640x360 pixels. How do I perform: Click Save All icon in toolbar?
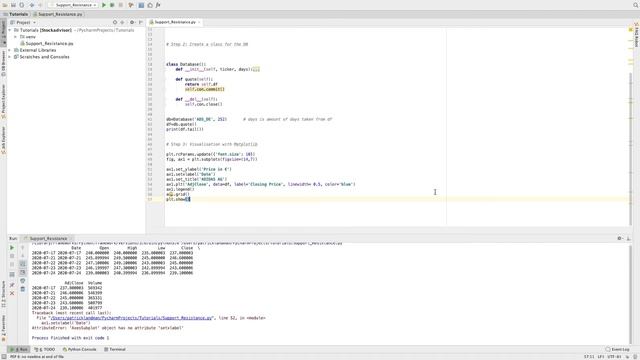tap(13, 5)
